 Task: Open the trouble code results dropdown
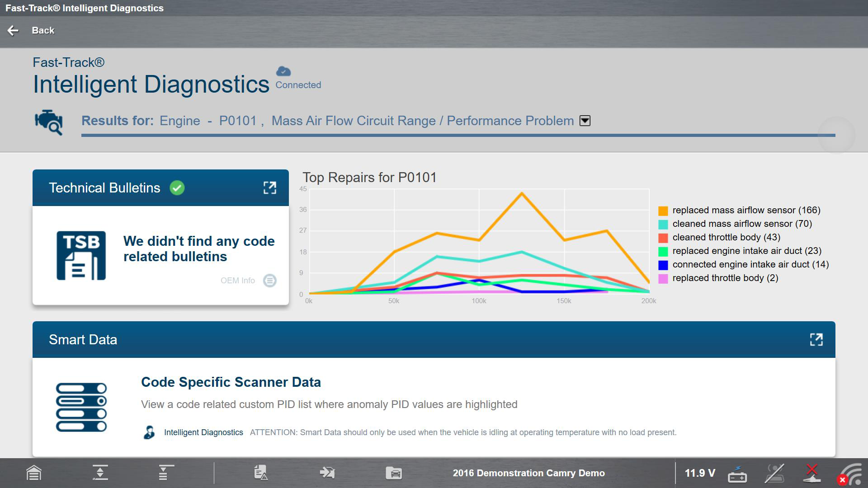click(585, 121)
